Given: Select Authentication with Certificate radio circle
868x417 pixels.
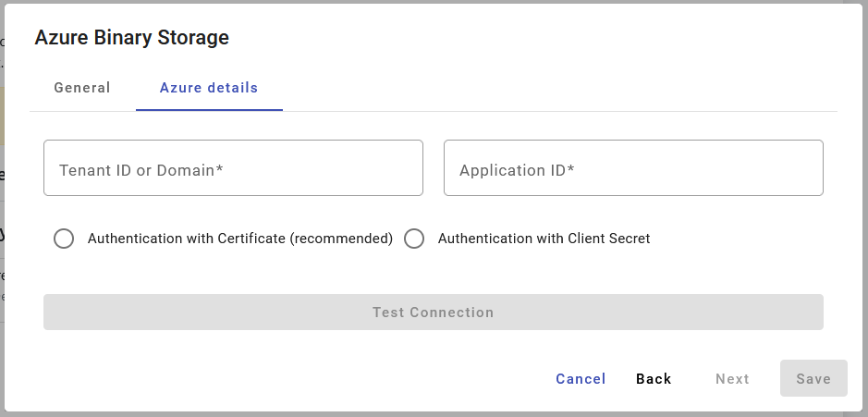Looking at the screenshot, I should tap(64, 239).
